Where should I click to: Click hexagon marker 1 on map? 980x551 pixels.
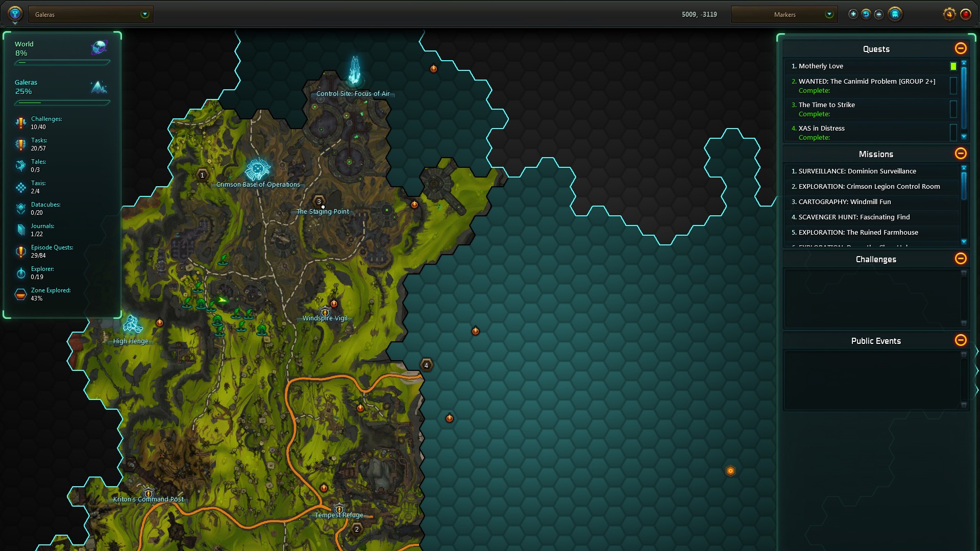tap(202, 175)
